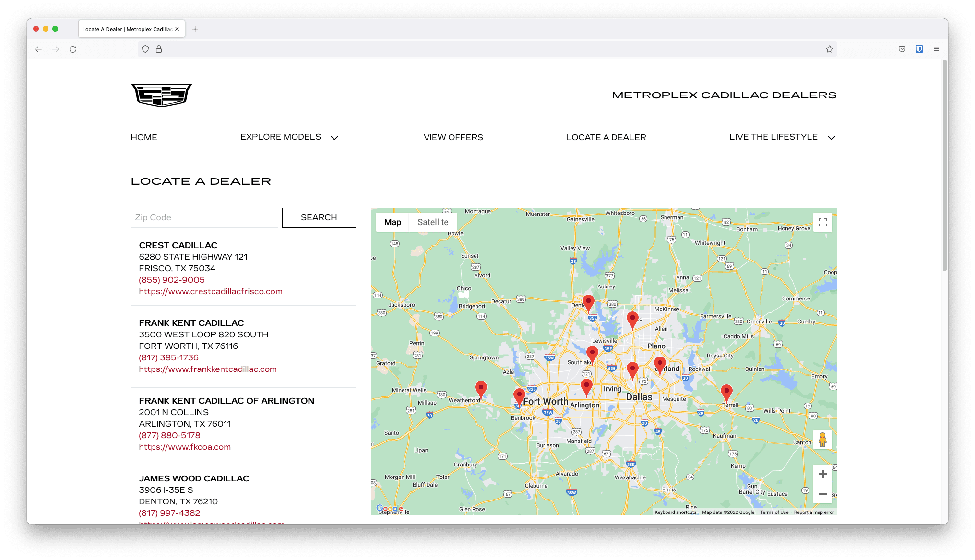Select the Locate A Dealer menu item
Image resolution: width=975 pixels, height=560 pixels.
pyautogui.click(x=606, y=137)
